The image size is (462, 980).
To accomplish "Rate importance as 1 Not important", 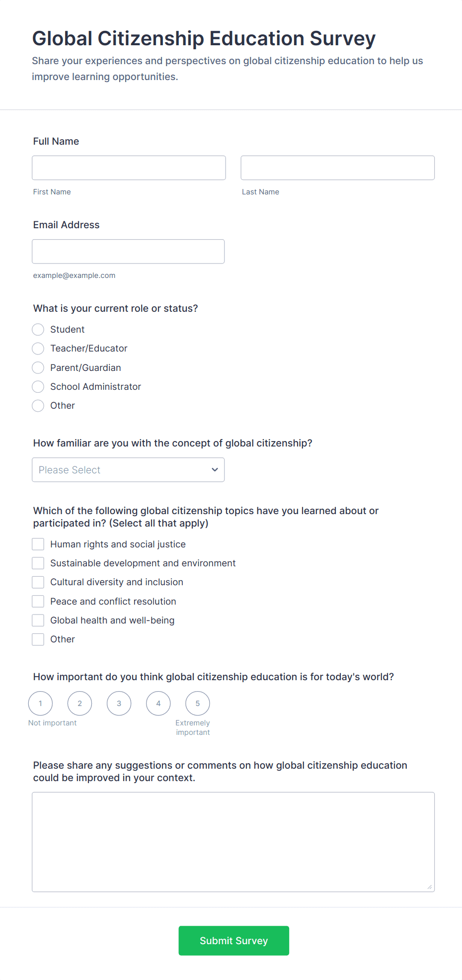I will coord(40,704).
